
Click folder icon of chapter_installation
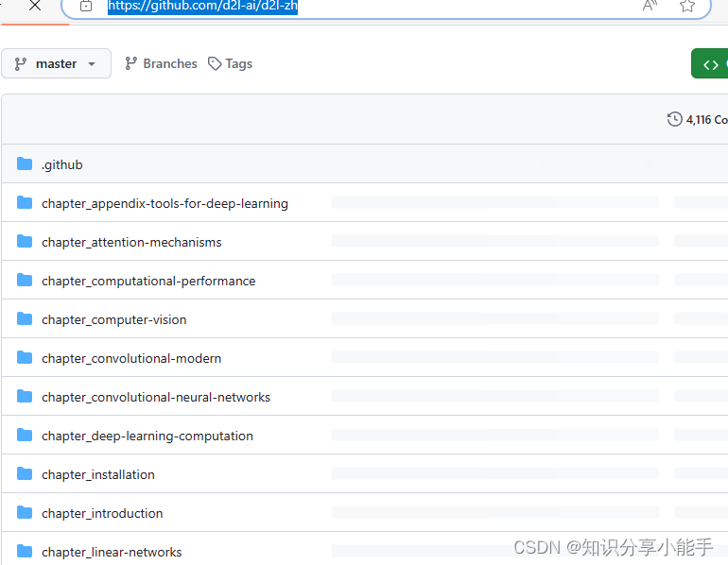point(25,473)
